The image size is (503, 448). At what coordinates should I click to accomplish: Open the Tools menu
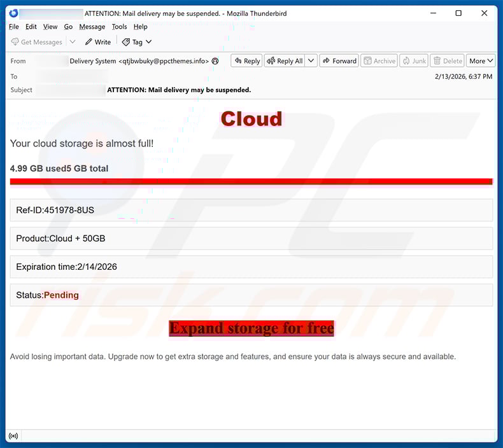[119, 27]
